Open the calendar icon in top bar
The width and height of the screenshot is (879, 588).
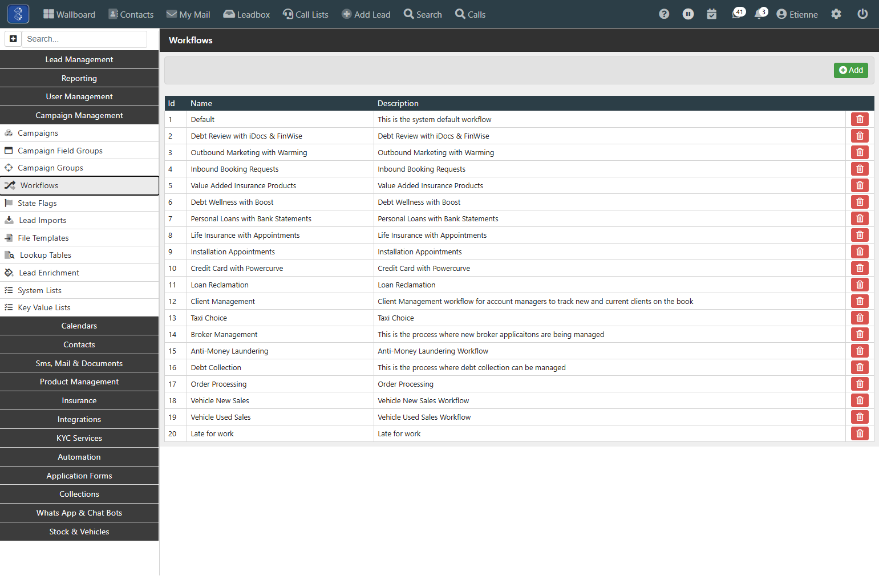712,14
